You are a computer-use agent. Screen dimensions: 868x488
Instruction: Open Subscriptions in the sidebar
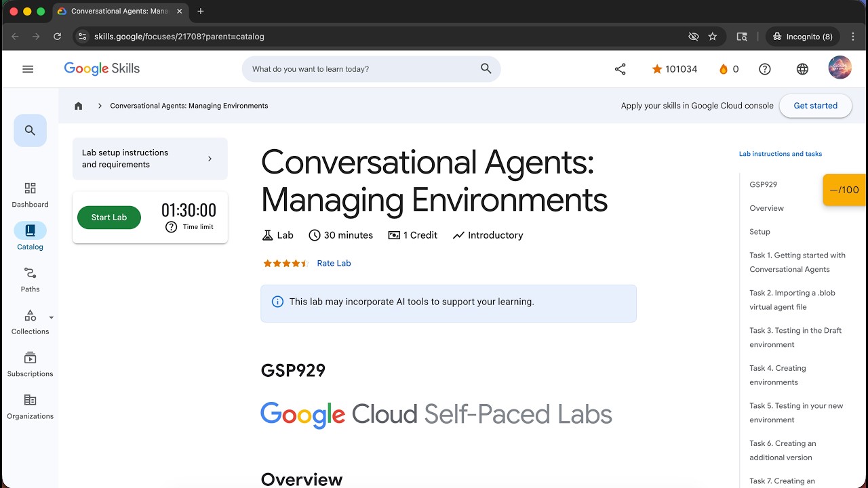tap(30, 365)
